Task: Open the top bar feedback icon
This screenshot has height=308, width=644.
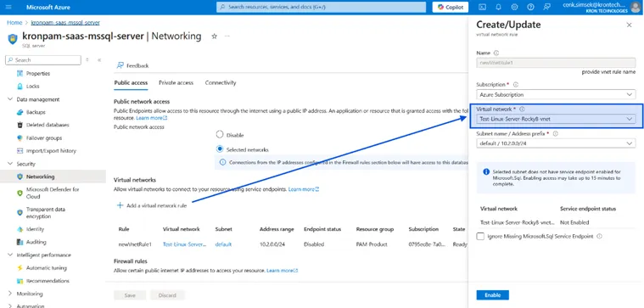Action: coord(546,7)
